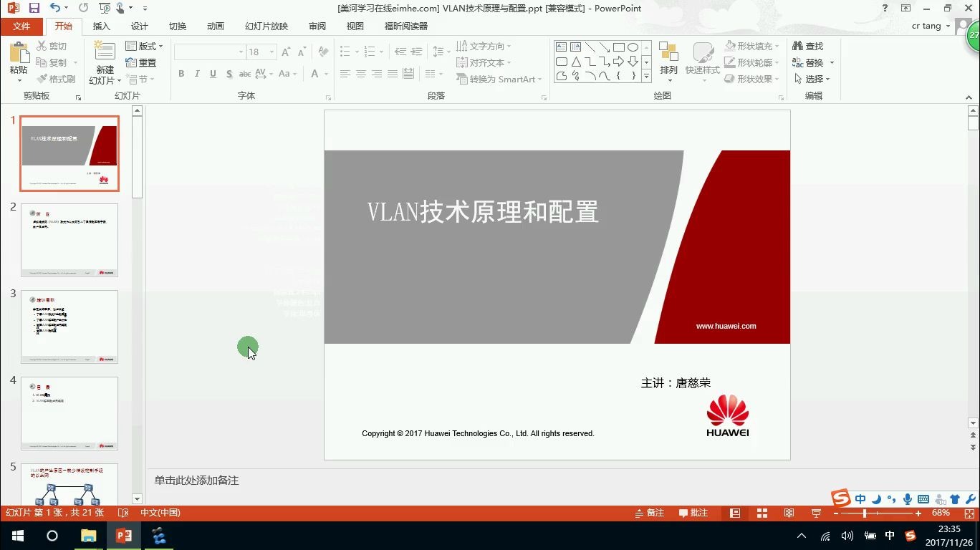Screen dimensions: 980x550
Task: Open File Explorer from the taskbar
Action: click(x=88, y=536)
